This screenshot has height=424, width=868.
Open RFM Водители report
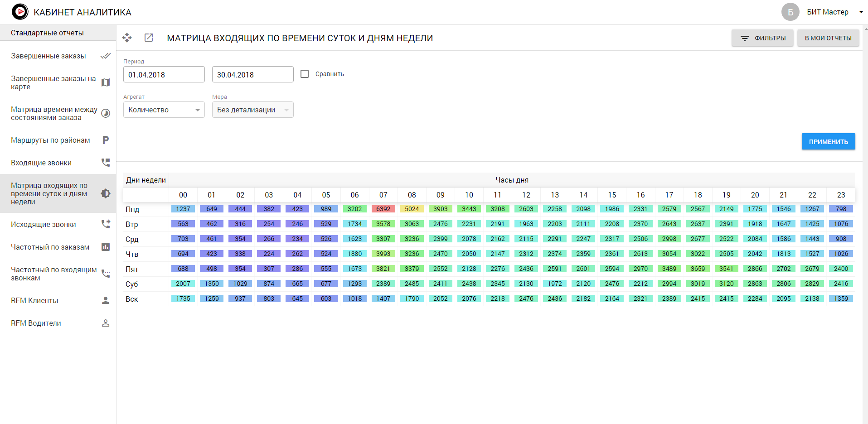[36, 323]
